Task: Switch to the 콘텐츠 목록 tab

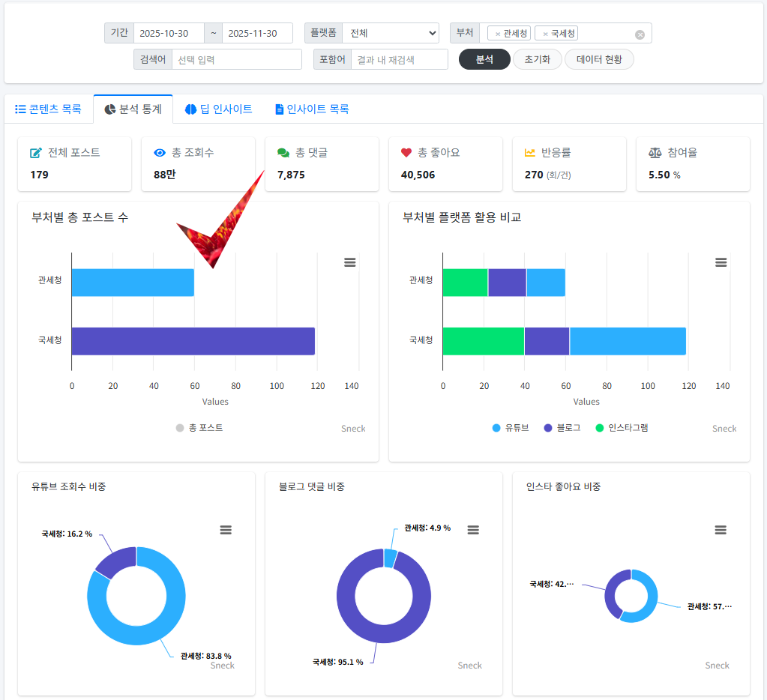Action: [x=48, y=109]
